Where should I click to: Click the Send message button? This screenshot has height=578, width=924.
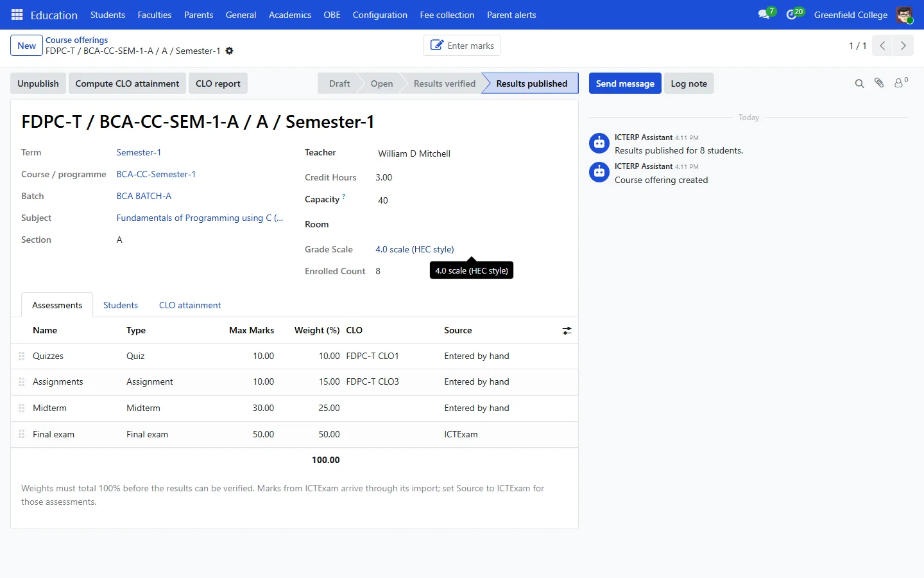[x=625, y=83]
